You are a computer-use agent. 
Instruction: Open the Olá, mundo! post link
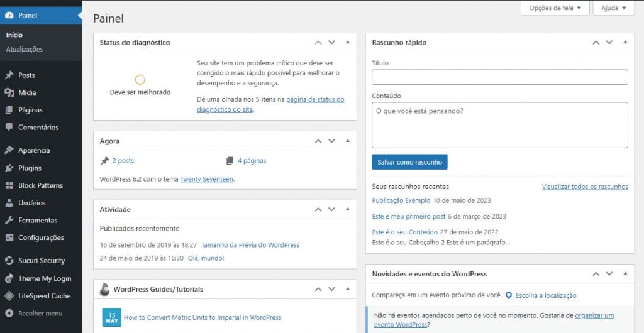[206, 258]
